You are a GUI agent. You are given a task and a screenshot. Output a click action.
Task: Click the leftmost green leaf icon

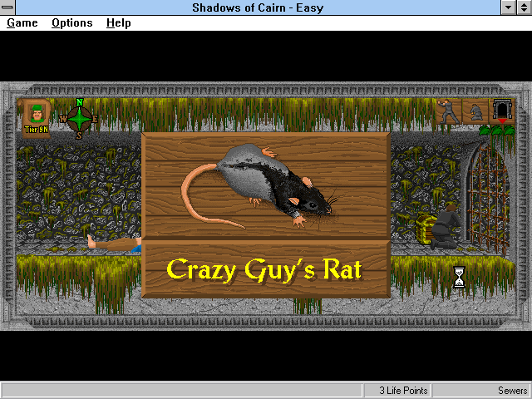pos(485,131)
